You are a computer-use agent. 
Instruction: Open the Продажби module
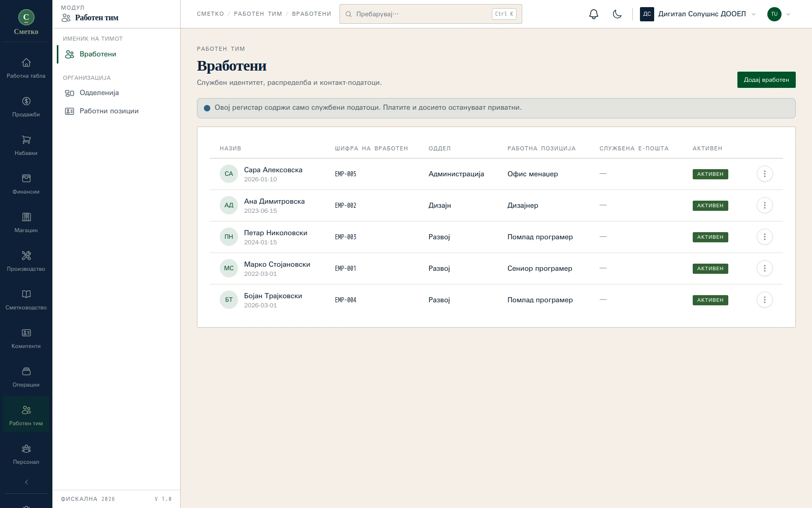pos(26,107)
